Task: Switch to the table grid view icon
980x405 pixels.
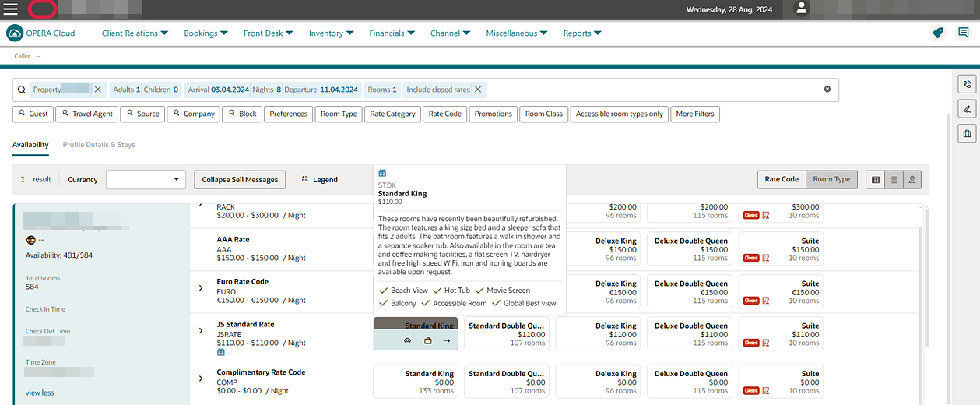Action: pyautogui.click(x=876, y=179)
